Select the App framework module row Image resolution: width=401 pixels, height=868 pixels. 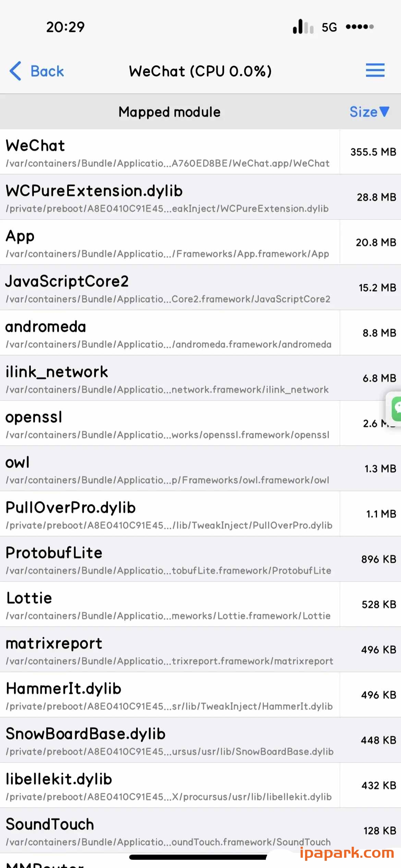(x=169, y=242)
